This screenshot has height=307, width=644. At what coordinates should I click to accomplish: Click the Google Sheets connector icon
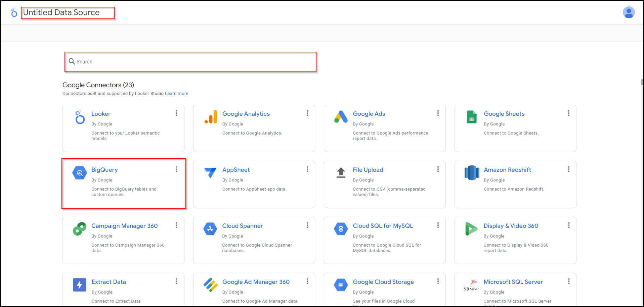pyautogui.click(x=472, y=117)
